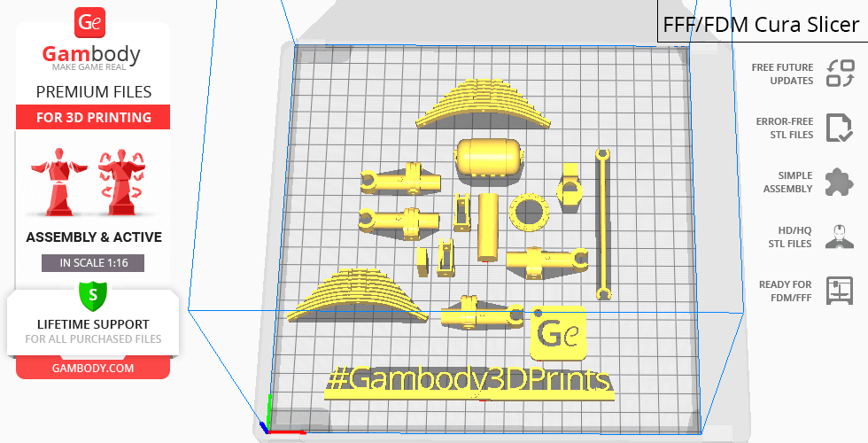Click the HD/HQ STL Files icon
Screen dimensions: 868x443
coord(838,237)
